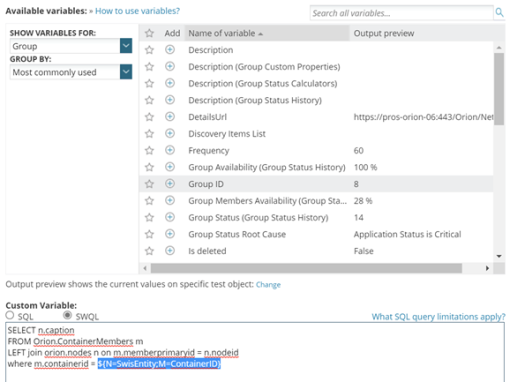Add the DetailsUrl variable

point(170,117)
